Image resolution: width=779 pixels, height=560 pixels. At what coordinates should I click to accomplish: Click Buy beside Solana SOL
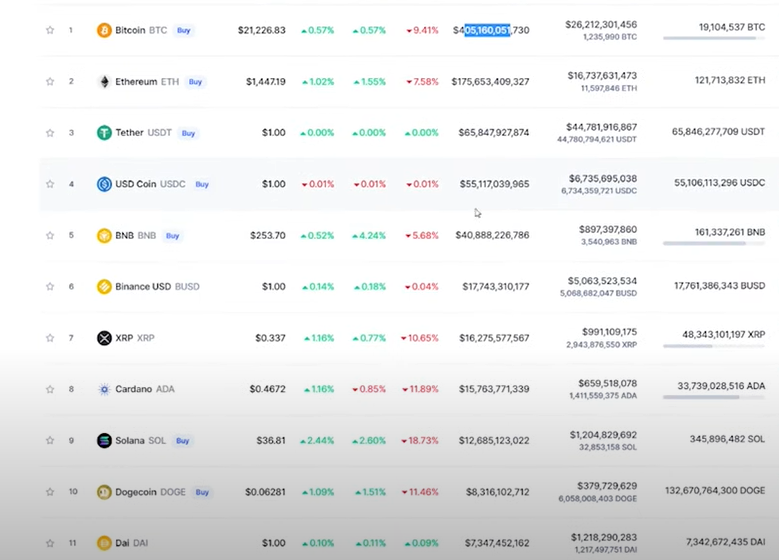click(182, 440)
